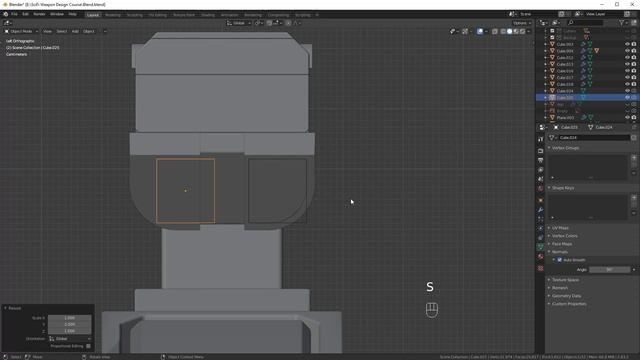The height and width of the screenshot is (360, 640).
Task: Click the Cube.009 modifier wrench icon
Action: (583, 51)
